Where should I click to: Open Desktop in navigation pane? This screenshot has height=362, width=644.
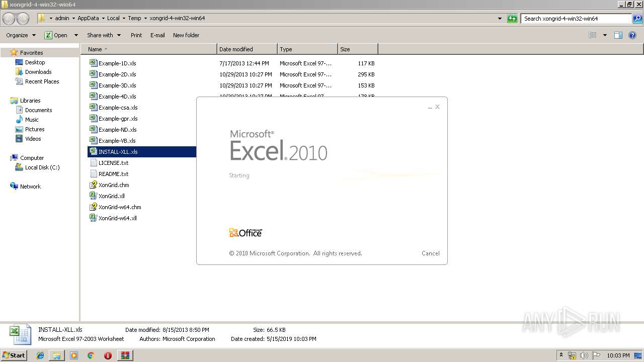click(x=35, y=62)
